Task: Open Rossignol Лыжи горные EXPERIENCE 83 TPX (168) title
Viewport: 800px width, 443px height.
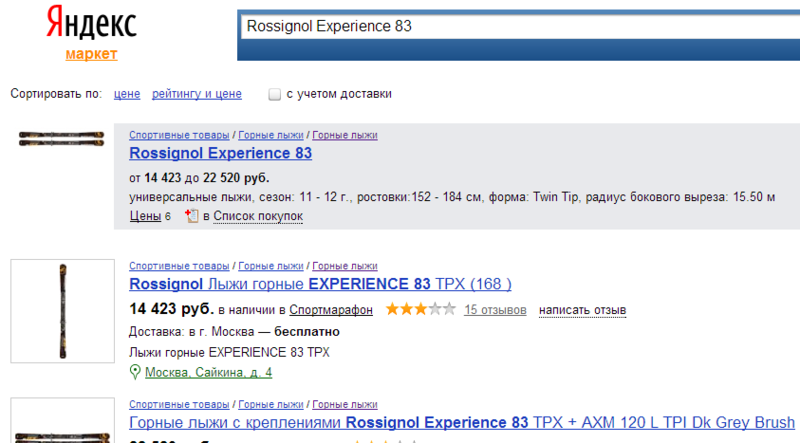Action: (x=320, y=284)
